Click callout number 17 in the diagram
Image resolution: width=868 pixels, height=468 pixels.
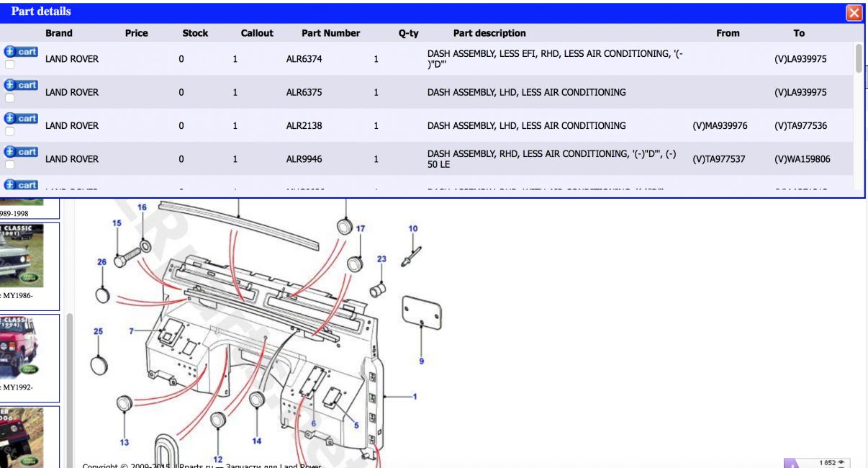point(361,229)
